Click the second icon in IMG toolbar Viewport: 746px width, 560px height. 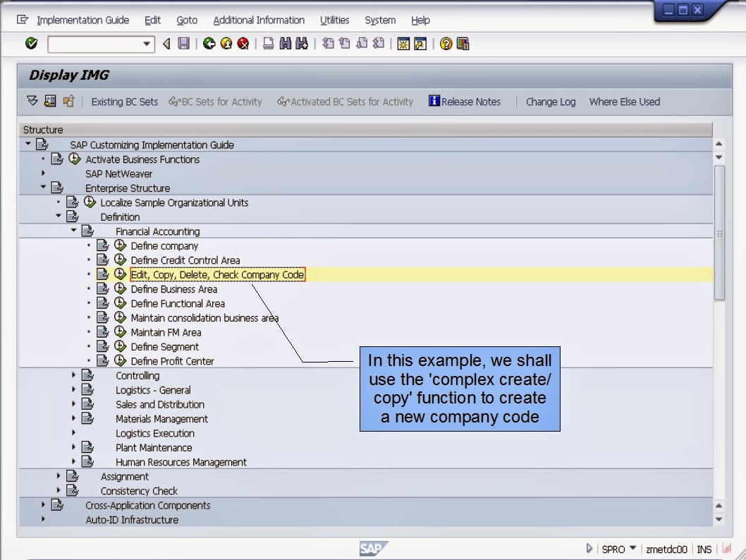(50, 101)
